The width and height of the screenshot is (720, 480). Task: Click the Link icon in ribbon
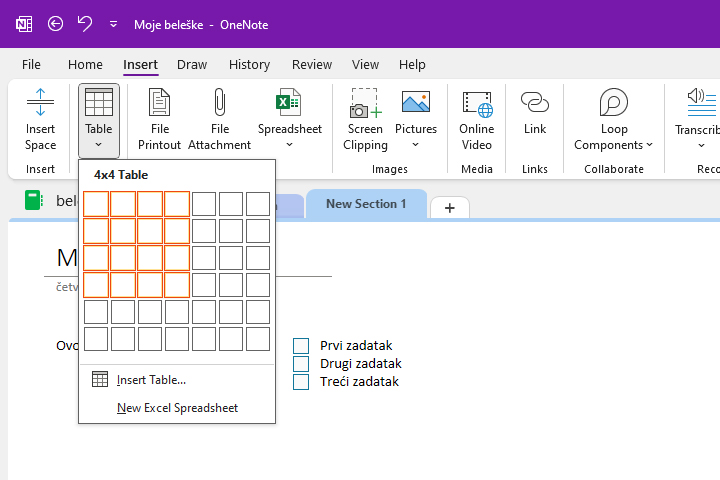535,103
